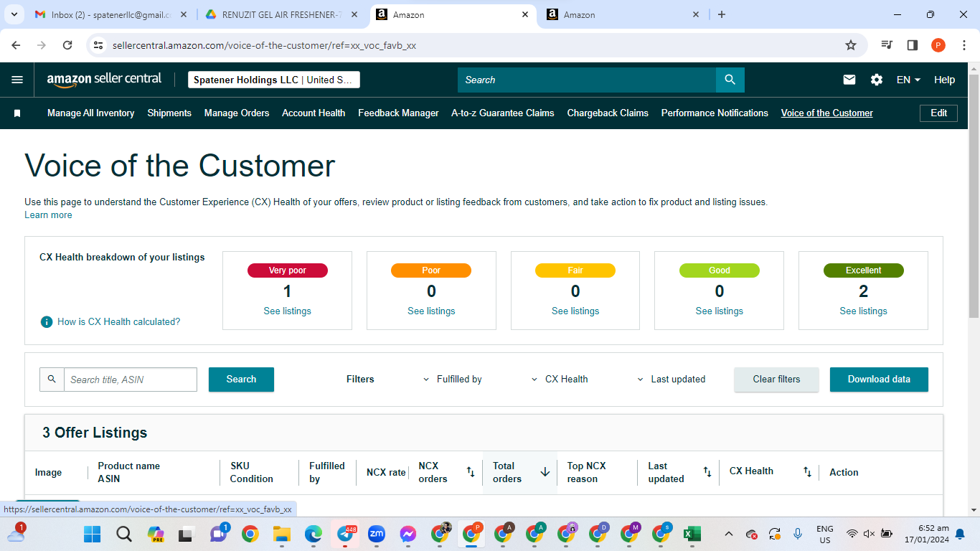This screenshot has width=980, height=551.
Task: Open Manage Orders
Action: [x=237, y=113]
